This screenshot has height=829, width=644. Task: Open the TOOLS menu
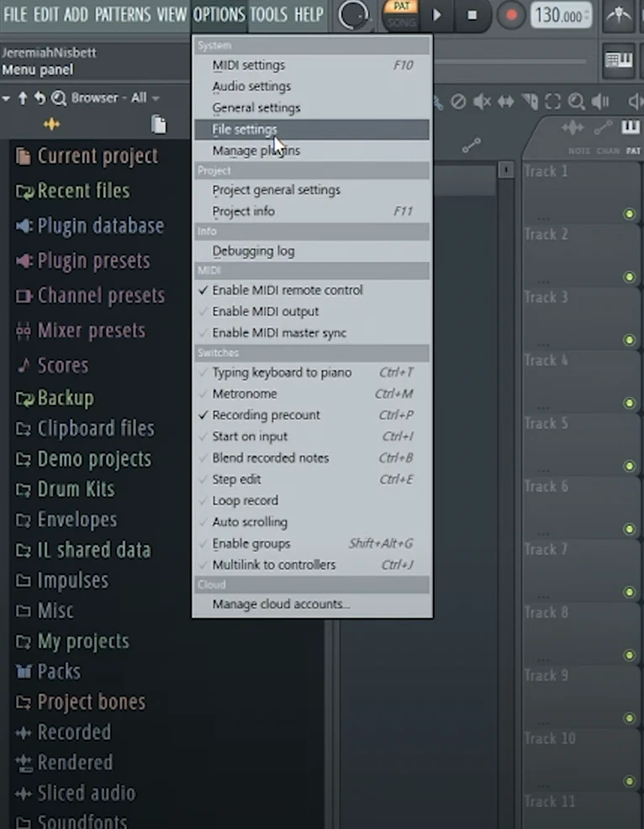pos(267,14)
